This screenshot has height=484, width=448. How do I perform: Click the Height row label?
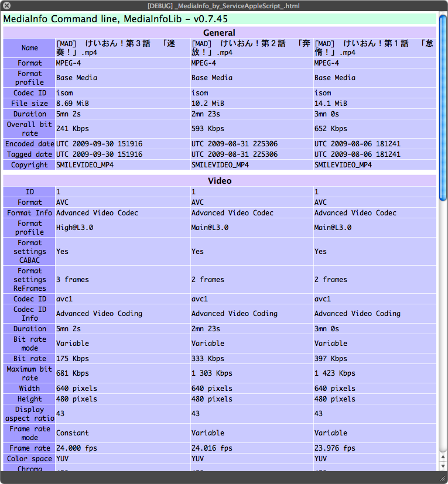[30, 399]
